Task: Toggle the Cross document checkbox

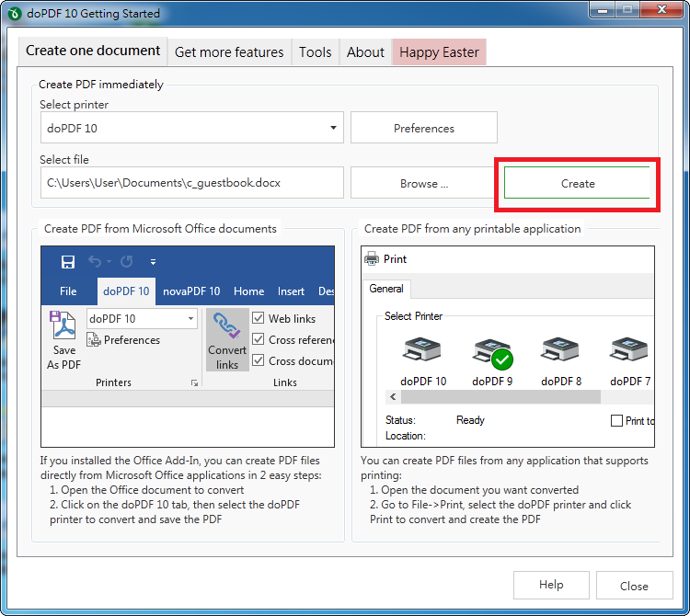Action: pos(258,360)
